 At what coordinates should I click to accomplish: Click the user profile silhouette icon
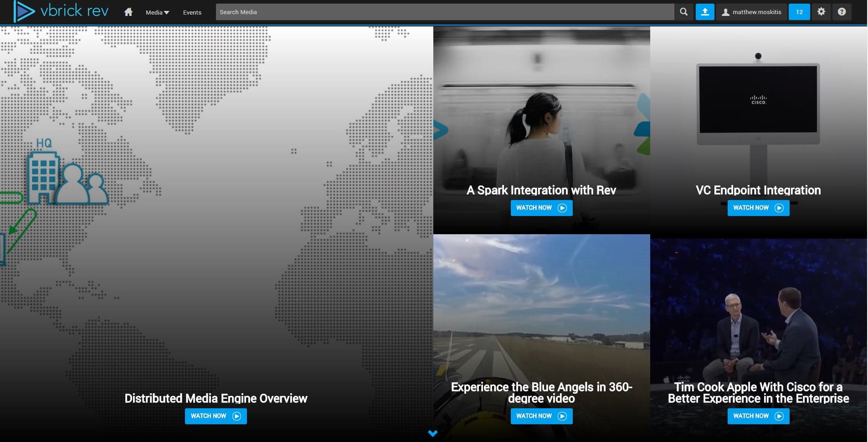[725, 12]
